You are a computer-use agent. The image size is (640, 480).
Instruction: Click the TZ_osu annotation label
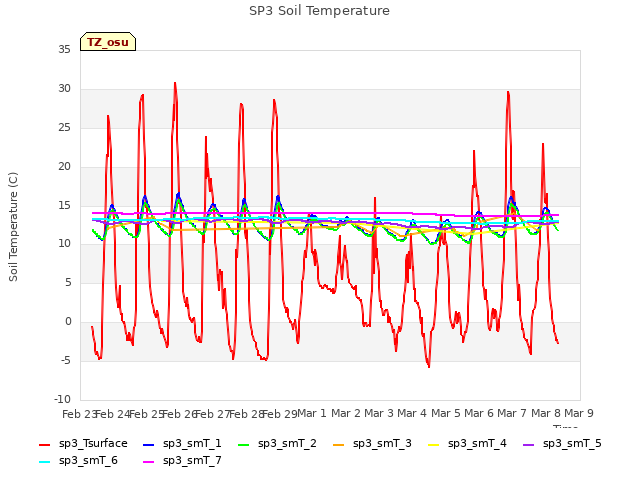tap(108, 42)
